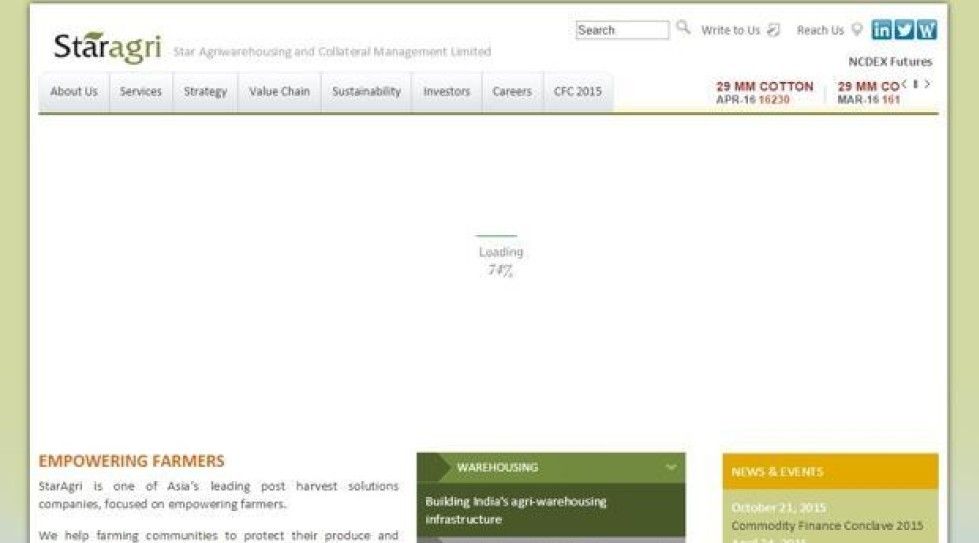Click the StarAgri logo
Screen dimensions: 979x543
107,47
